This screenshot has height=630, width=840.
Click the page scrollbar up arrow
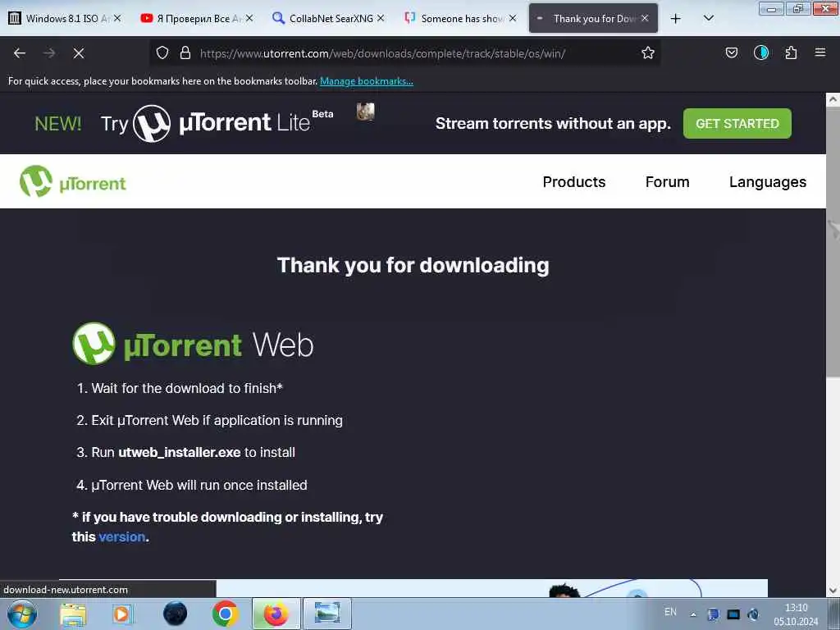tap(833, 99)
